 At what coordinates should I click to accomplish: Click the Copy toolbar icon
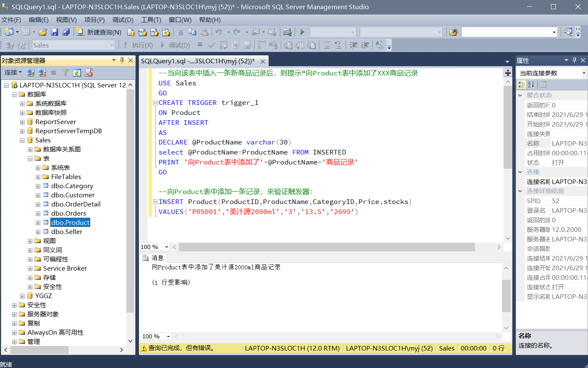[x=192, y=32]
